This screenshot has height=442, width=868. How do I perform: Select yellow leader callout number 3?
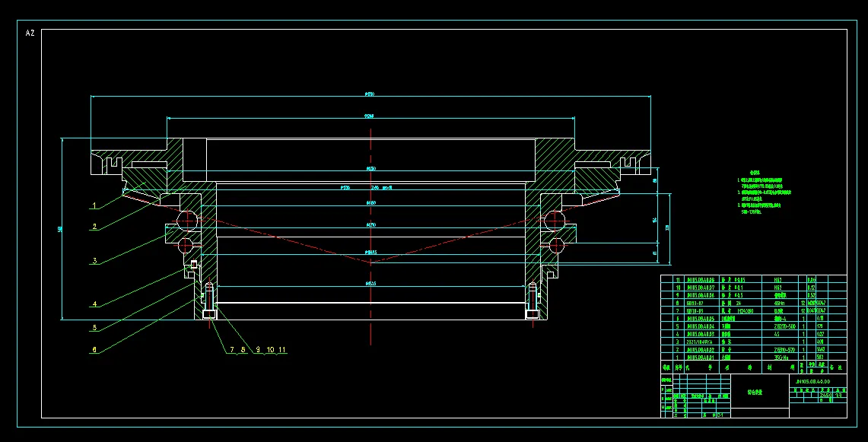click(94, 261)
